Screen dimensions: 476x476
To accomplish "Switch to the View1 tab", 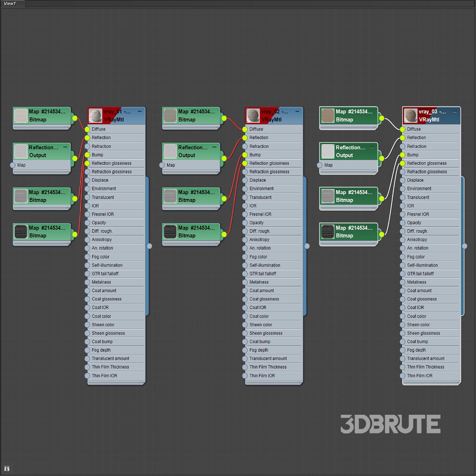I will point(10,4).
